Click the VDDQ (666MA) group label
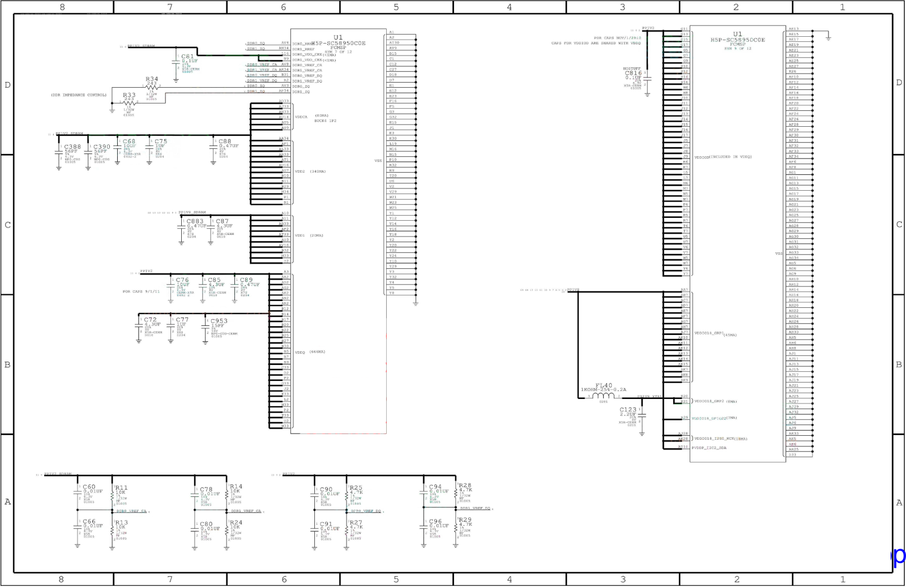The height and width of the screenshot is (588, 906). click(310, 352)
